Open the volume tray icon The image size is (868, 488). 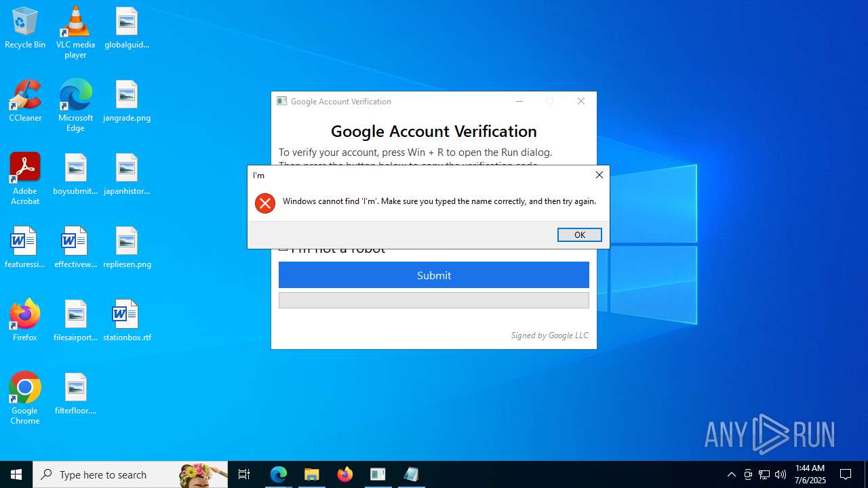pos(781,474)
